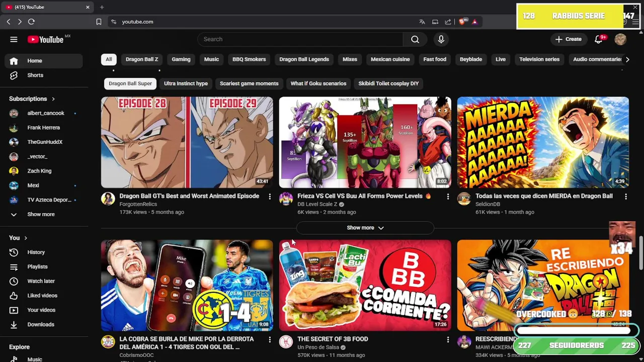Expand Dragon Ball shelf with Show more
Screen dimensions: 644x362
(x=365, y=228)
